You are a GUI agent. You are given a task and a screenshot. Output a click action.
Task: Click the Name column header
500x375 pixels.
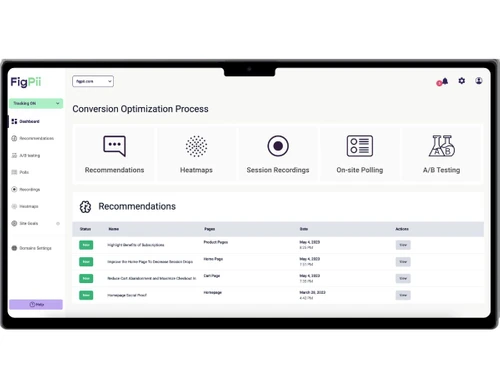click(x=114, y=229)
